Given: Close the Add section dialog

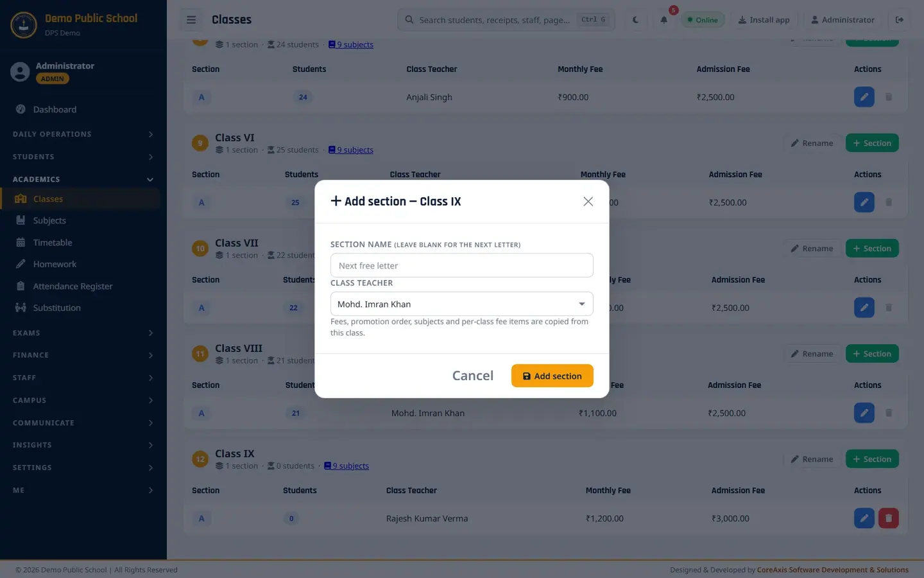Looking at the screenshot, I should pos(588,202).
